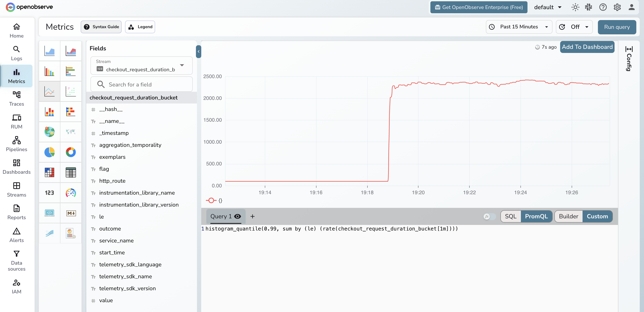Screen dimensions: 644x312
Task: Open IAM in sidebar
Action: (16, 287)
